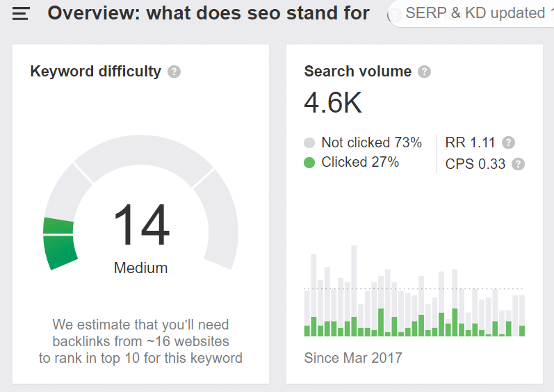Click the 4.6K search volume value
The width and height of the screenshot is (554, 392).
333,102
